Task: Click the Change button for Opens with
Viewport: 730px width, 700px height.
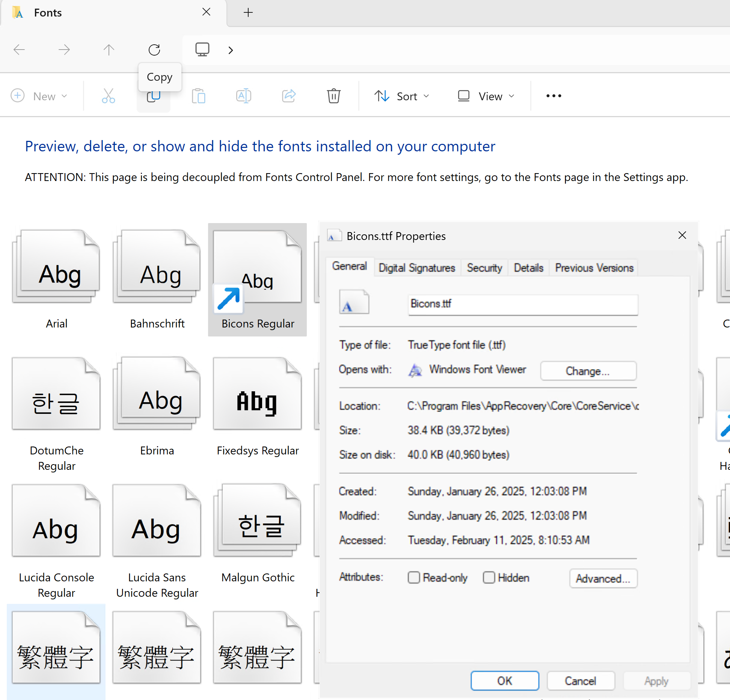Action: (588, 371)
